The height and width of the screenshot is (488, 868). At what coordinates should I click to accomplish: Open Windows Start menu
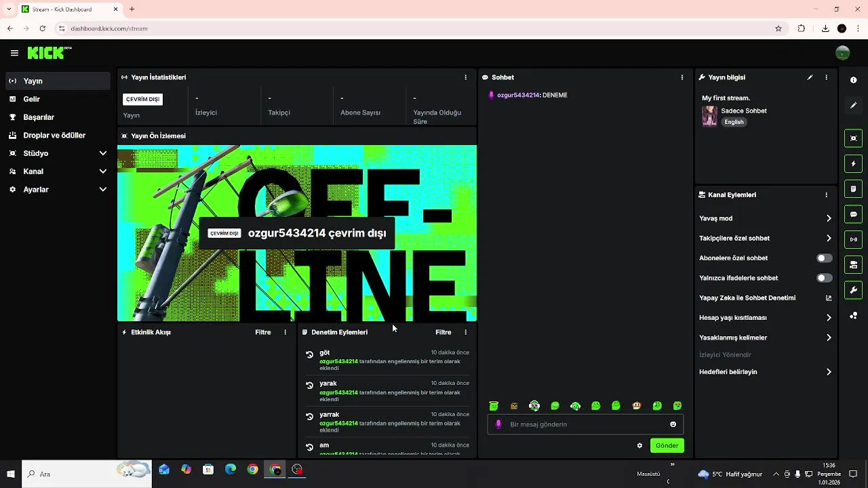11,474
